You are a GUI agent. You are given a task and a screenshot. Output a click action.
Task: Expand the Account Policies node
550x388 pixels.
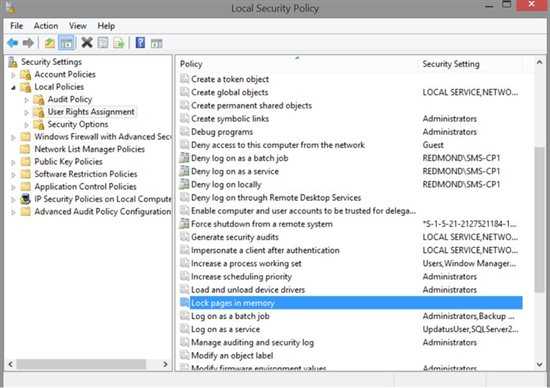click(x=13, y=75)
